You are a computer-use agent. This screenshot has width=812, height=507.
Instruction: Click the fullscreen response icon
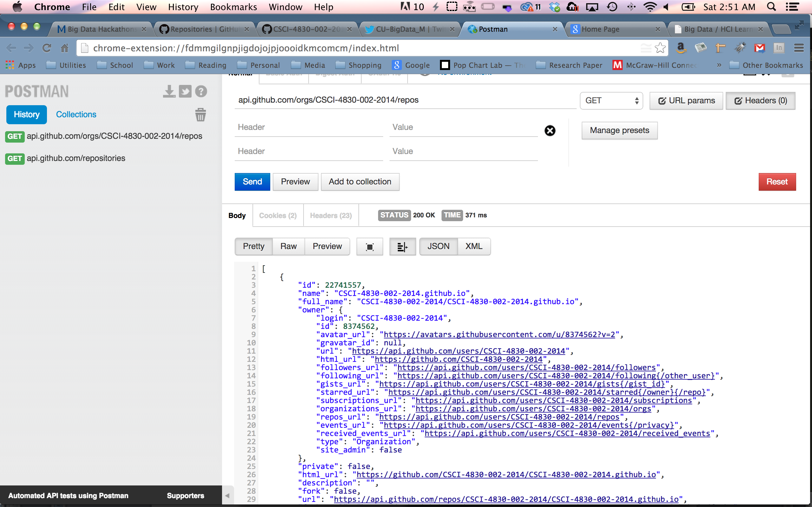click(370, 247)
